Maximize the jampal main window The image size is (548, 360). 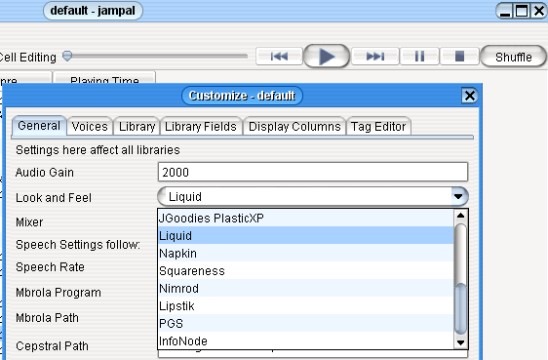pyautogui.click(x=521, y=11)
